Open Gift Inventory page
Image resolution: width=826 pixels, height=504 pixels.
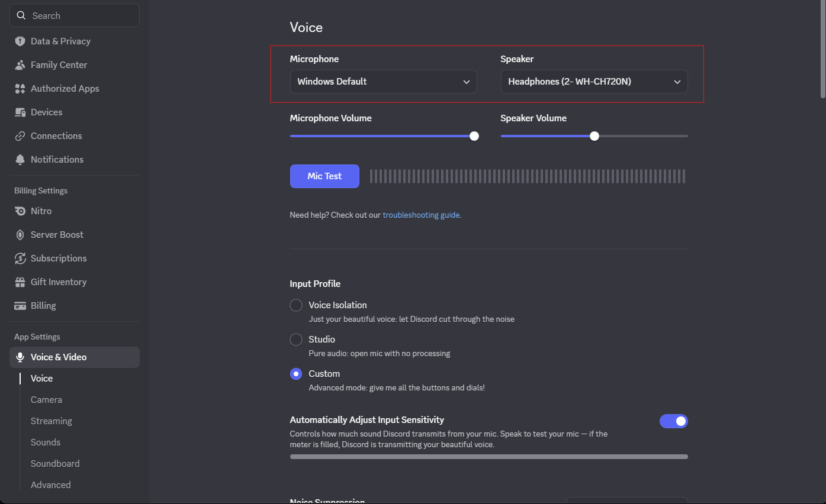(x=75, y=282)
